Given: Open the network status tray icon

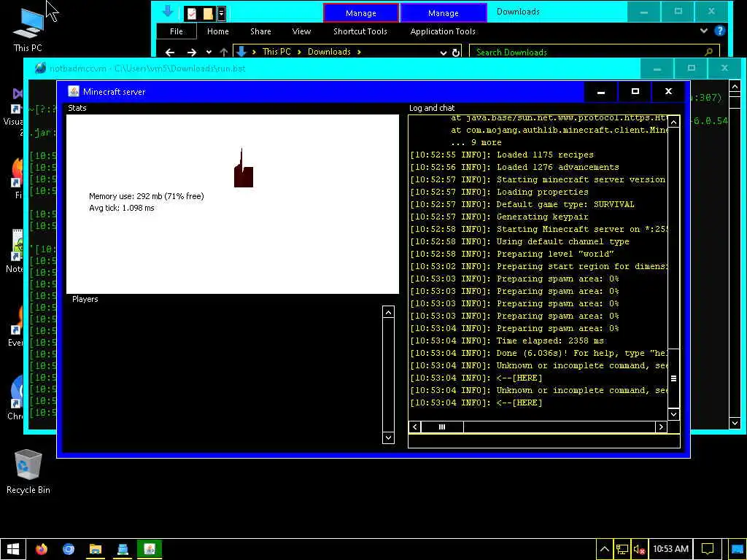Looking at the screenshot, I should (622, 550).
